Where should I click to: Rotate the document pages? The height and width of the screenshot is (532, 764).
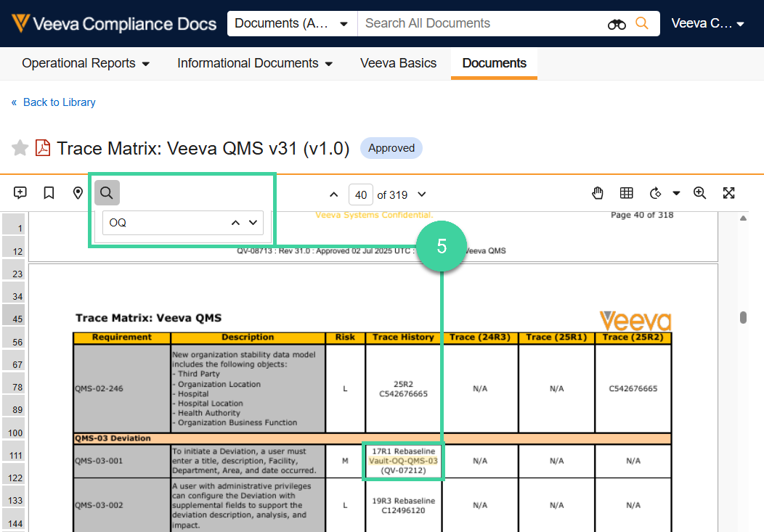[x=656, y=193]
